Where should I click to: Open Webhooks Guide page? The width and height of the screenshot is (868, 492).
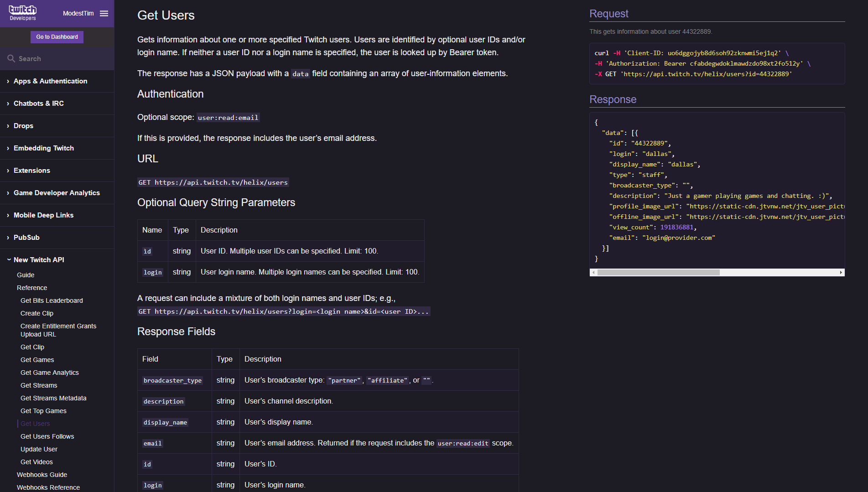[42, 475]
